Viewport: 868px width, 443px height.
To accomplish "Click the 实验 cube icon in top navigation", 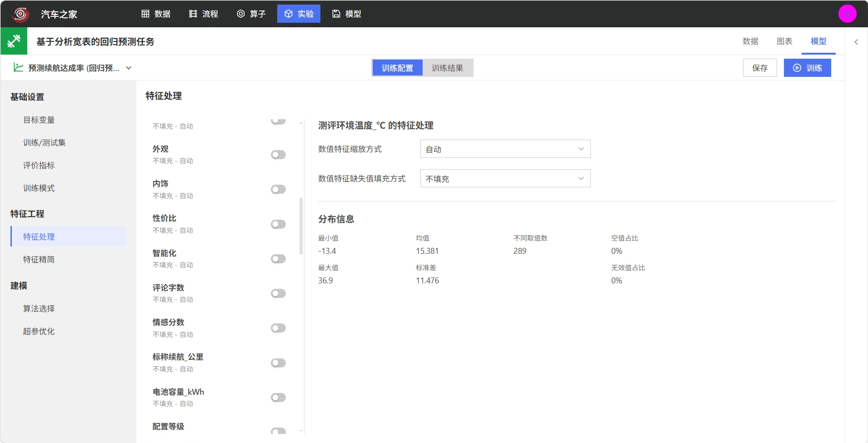I will click(x=289, y=14).
